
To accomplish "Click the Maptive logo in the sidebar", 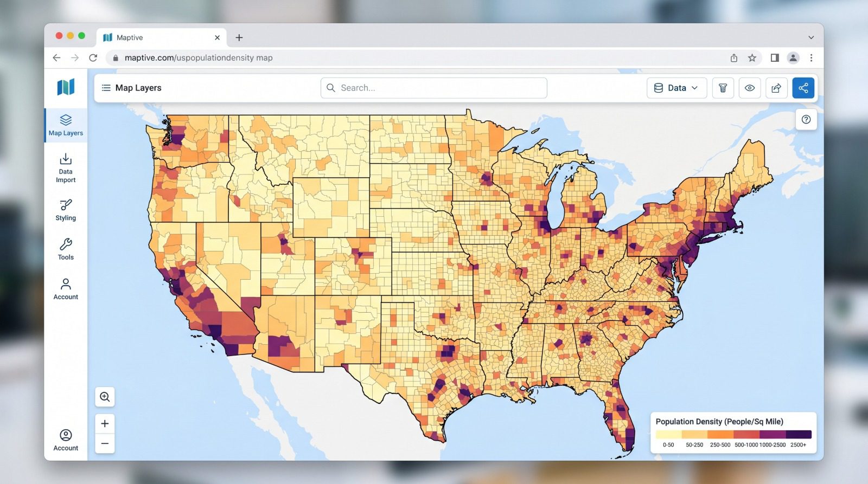I will (66, 87).
